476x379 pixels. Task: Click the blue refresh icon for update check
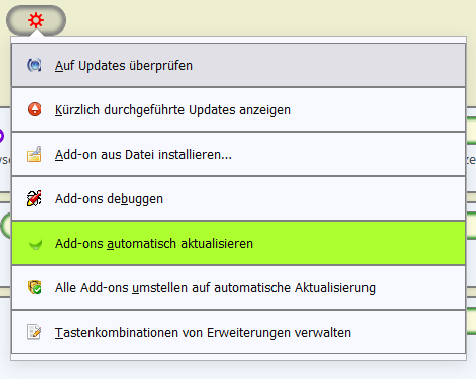pos(34,65)
